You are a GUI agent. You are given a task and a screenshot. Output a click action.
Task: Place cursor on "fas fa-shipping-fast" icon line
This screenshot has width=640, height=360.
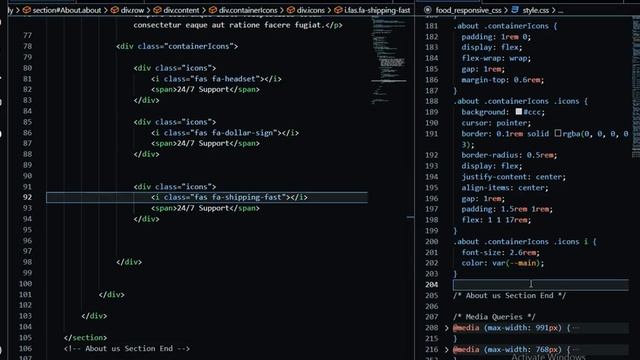[x=229, y=198]
